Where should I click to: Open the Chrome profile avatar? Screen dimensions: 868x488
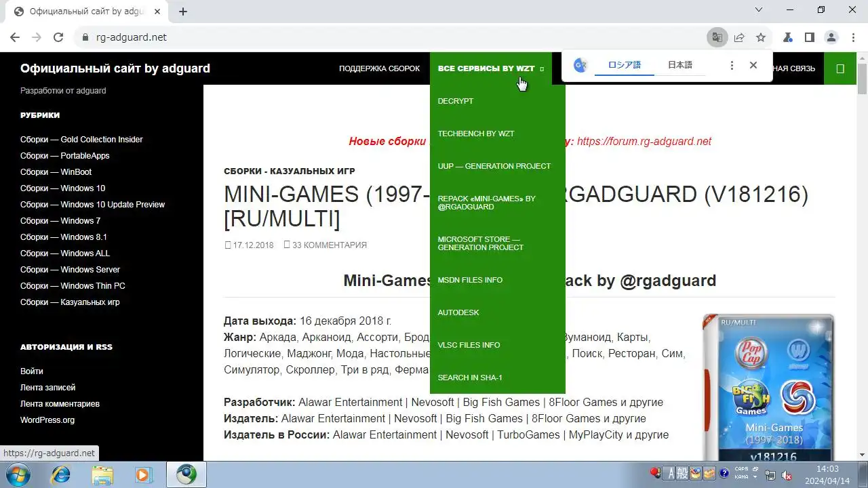(831, 37)
